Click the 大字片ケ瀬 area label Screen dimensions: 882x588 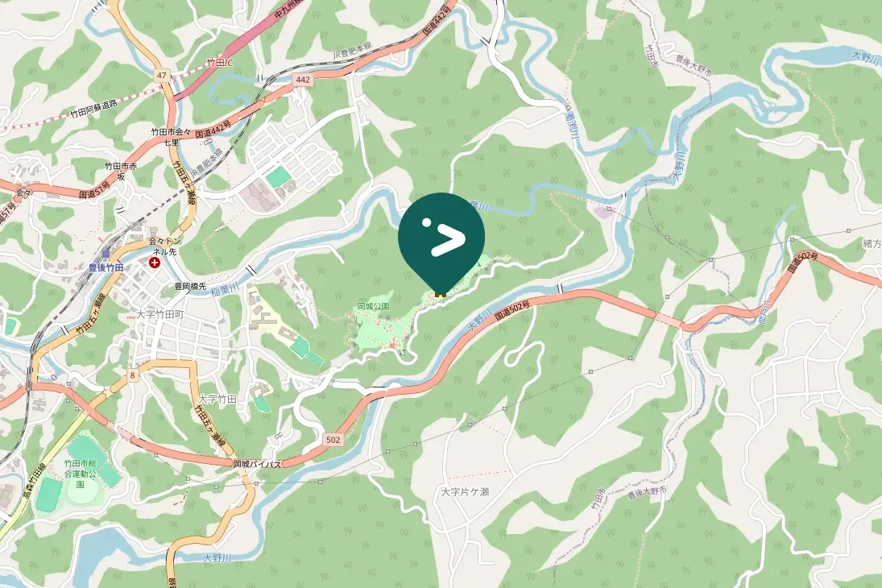coord(466,492)
